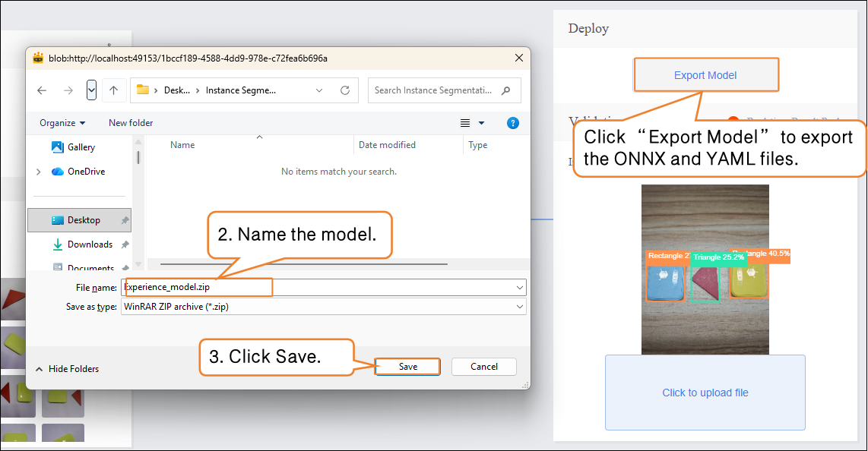Expand the address bar path dropdown
Viewport: 868px width, 451px height.
click(x=319, y=90)
